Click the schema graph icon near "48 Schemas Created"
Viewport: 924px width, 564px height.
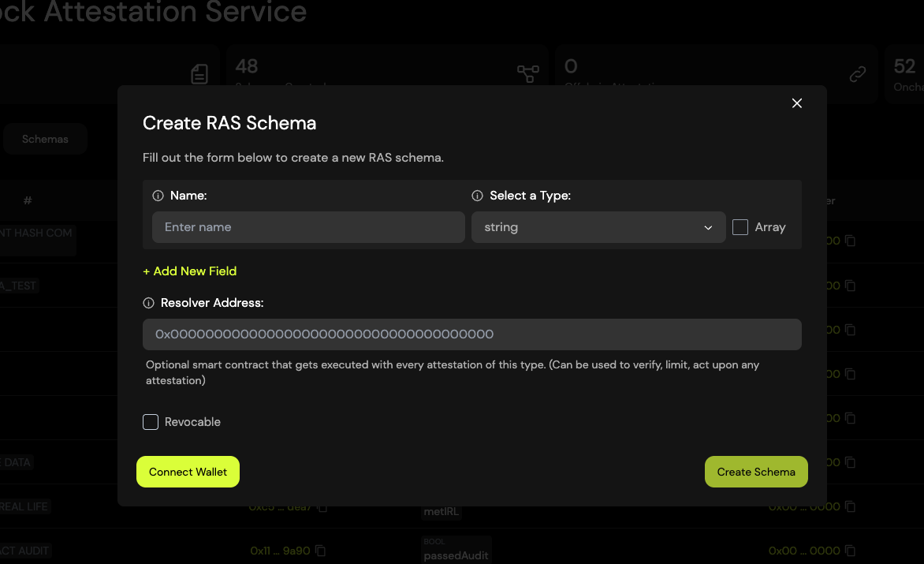coord(527,73)
